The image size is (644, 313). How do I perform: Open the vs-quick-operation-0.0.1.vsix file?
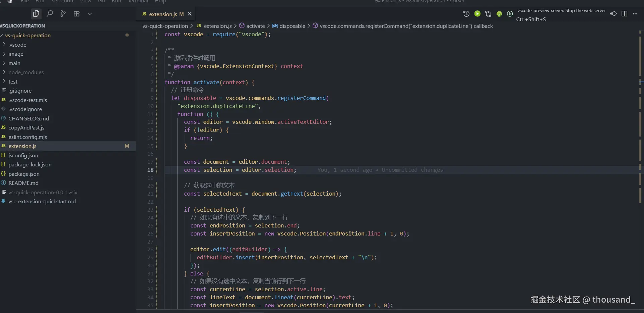point(68,192)
